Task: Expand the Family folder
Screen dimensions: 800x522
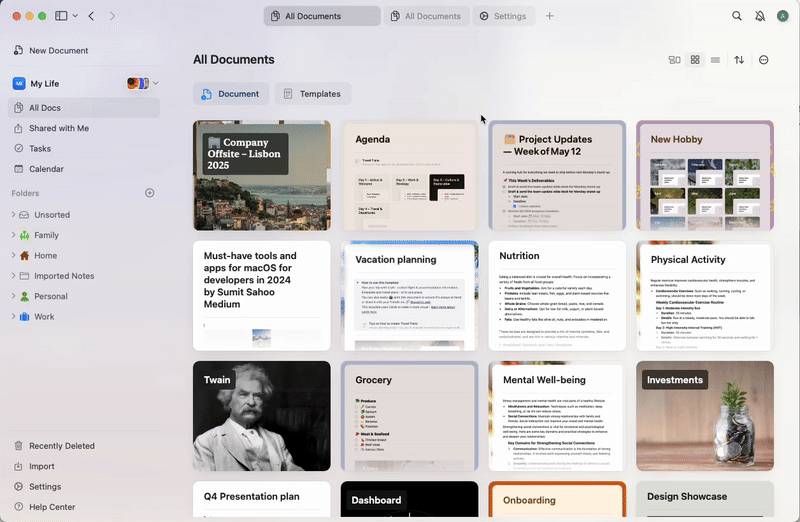Action: 13,235
